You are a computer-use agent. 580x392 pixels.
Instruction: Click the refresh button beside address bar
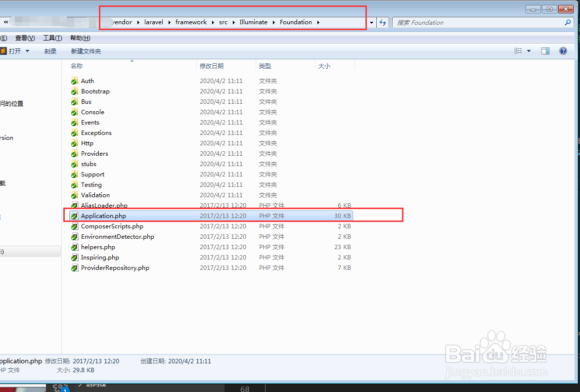(383, 23)
